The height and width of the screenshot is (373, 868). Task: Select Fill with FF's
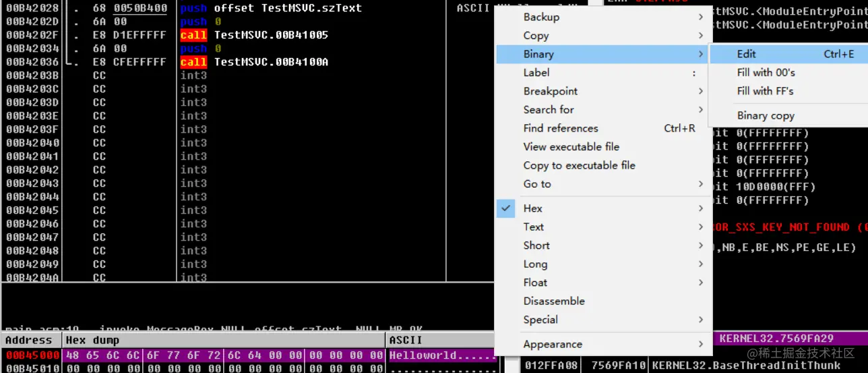point(789,91)
